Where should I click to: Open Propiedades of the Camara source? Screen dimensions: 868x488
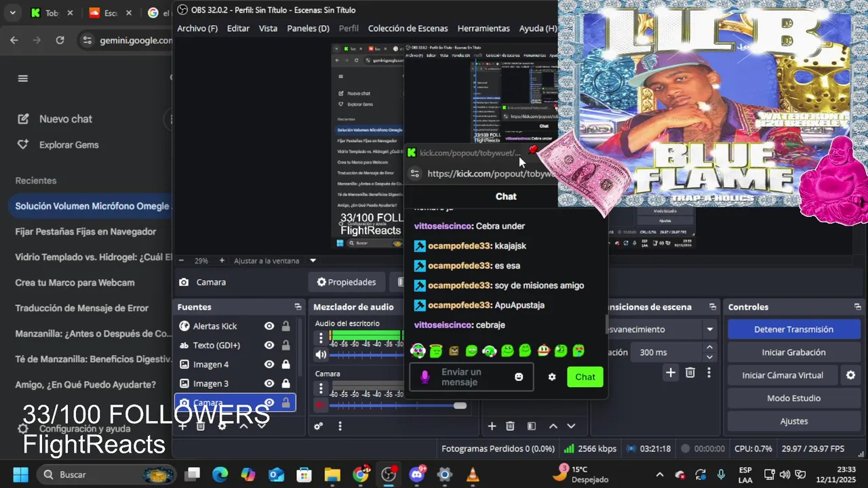tap(347, 282)
